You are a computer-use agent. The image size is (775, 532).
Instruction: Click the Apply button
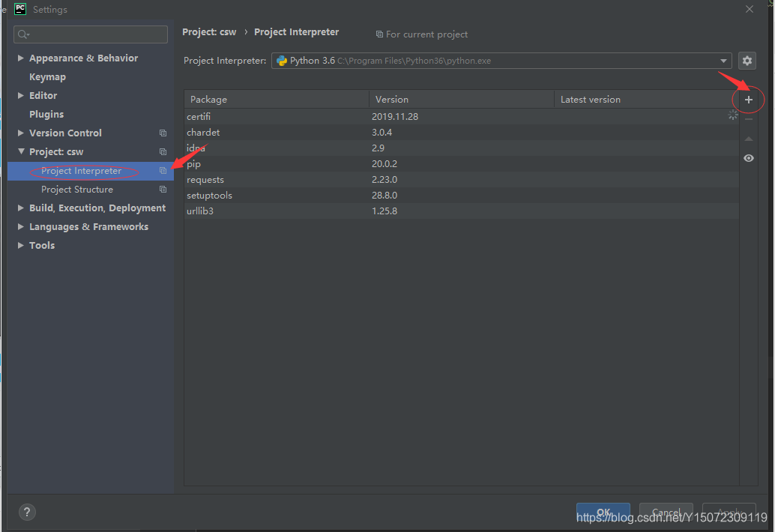(729, 513)
